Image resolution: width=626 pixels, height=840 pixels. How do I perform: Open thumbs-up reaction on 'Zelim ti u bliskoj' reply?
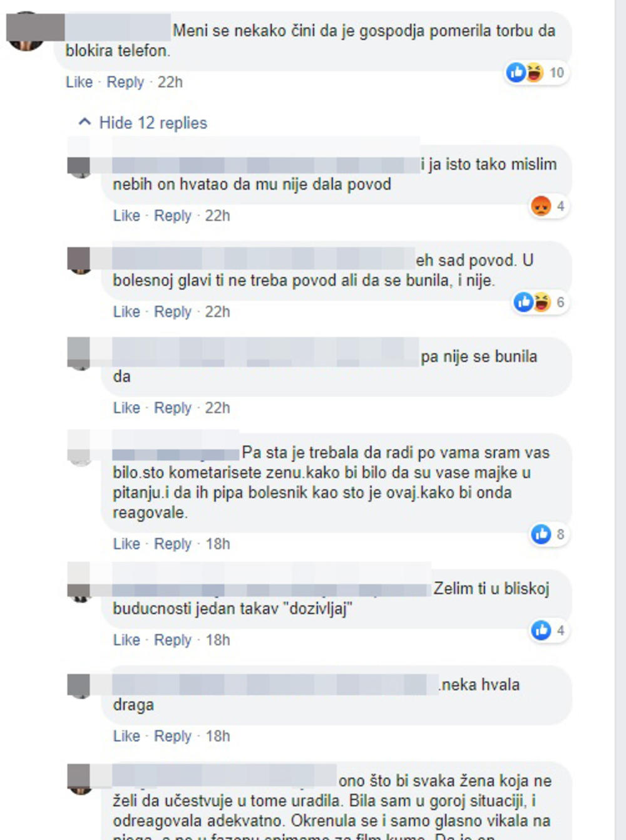tap(549, 630)
